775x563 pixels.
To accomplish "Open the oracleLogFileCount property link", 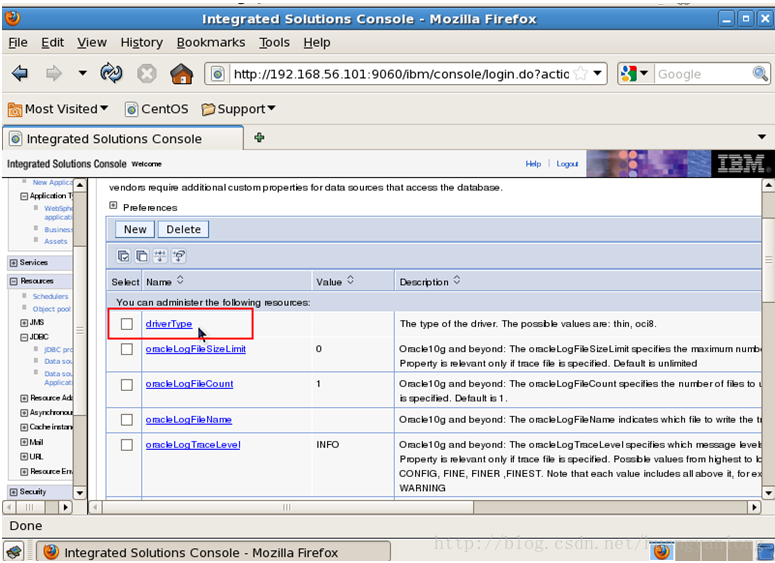I will (x=189, y=384).
